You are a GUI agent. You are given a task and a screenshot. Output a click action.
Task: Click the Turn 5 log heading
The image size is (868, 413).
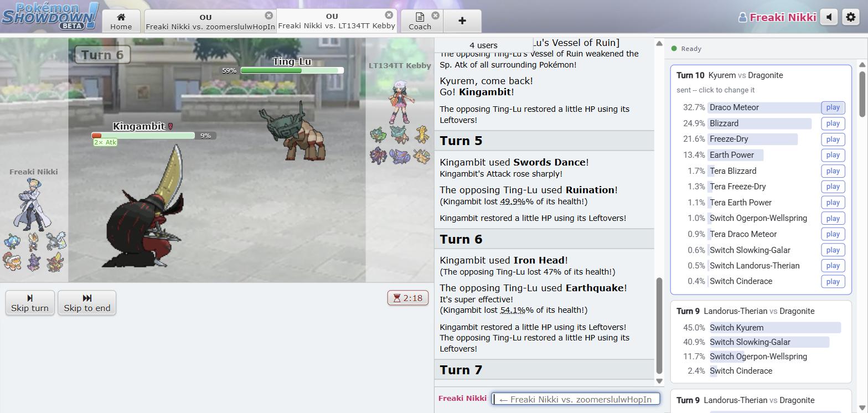pyautogui.click(x=544, y=141)
